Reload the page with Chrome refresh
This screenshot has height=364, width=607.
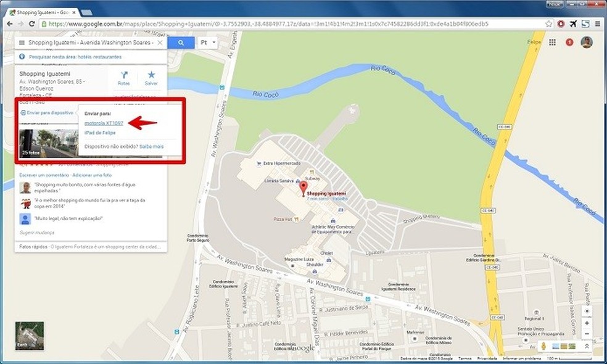[x=31, y=23]
